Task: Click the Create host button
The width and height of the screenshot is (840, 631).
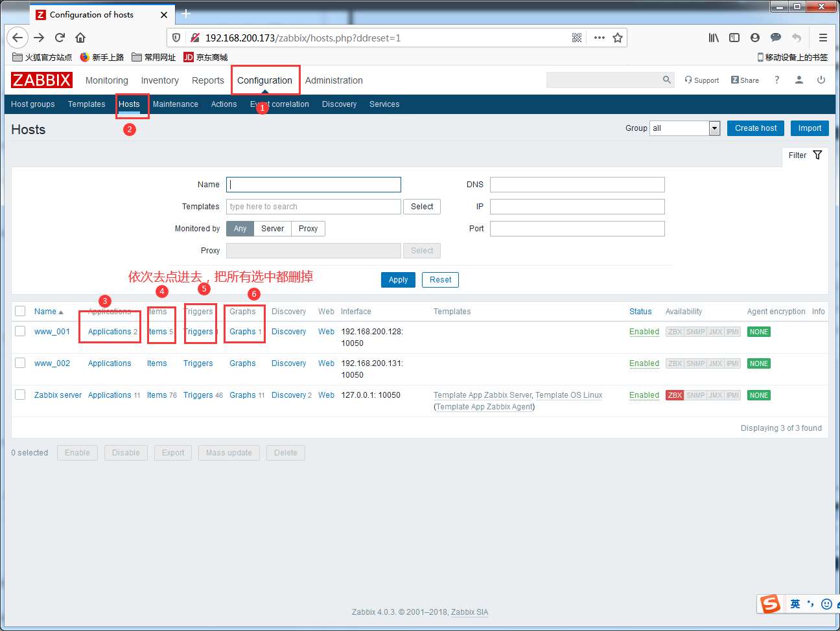Action: click(756, 128)
